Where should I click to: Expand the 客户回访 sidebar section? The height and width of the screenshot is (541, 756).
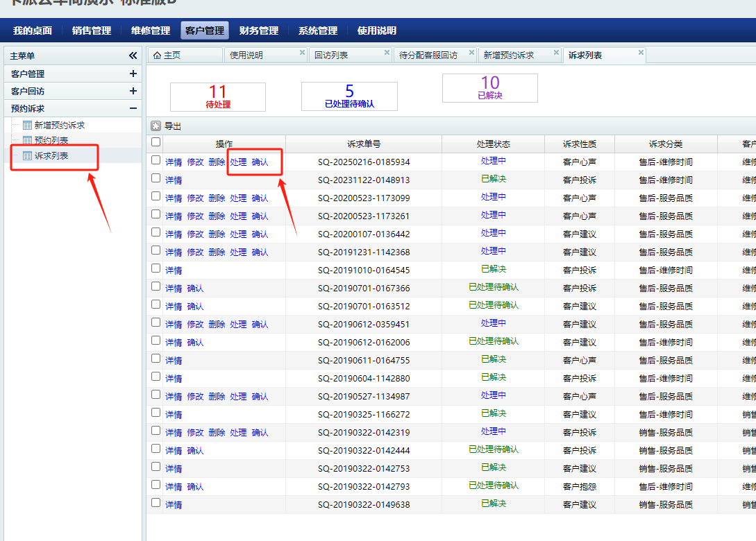133,91
